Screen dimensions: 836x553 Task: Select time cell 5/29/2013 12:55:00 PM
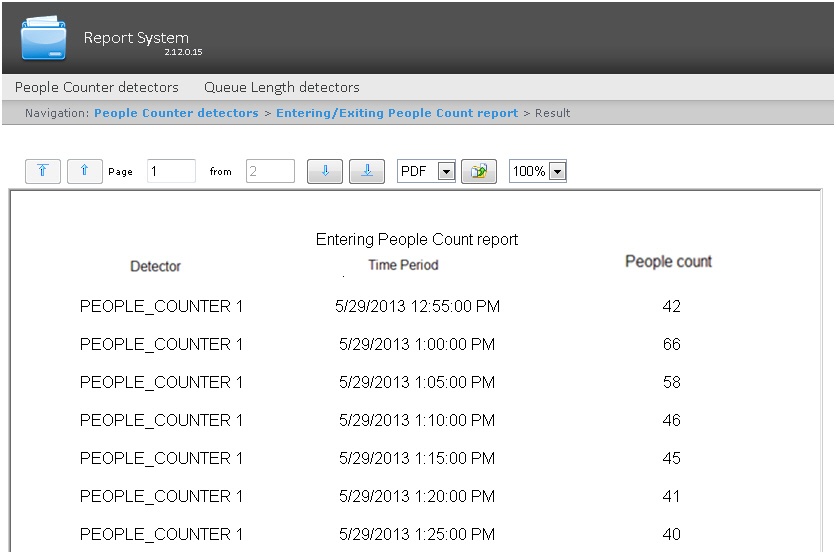[x=417, y=306]
